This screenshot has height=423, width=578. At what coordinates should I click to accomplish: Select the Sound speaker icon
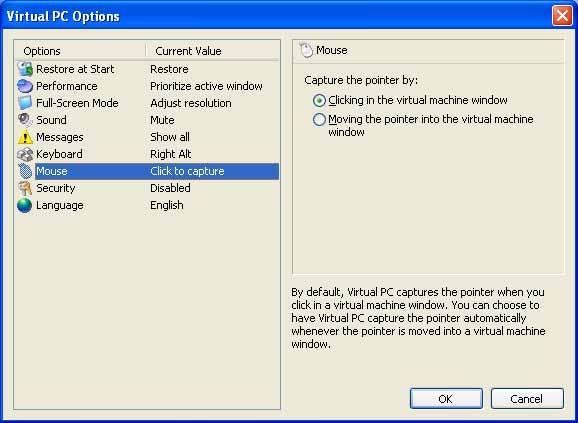coord(25,120)
